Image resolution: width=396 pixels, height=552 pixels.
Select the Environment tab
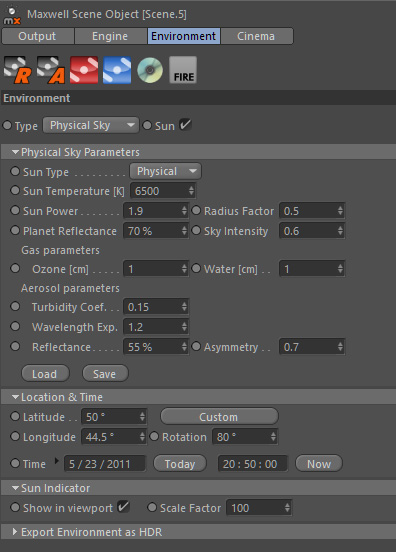click(183, 36)
